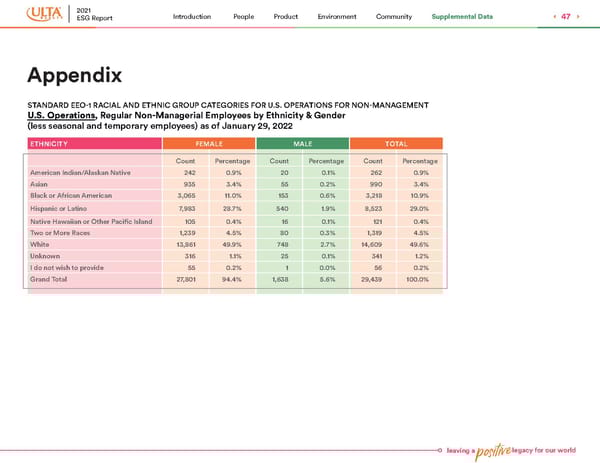600x463 pixels.
Task: Click the green MALE column header
Action: 302,145
